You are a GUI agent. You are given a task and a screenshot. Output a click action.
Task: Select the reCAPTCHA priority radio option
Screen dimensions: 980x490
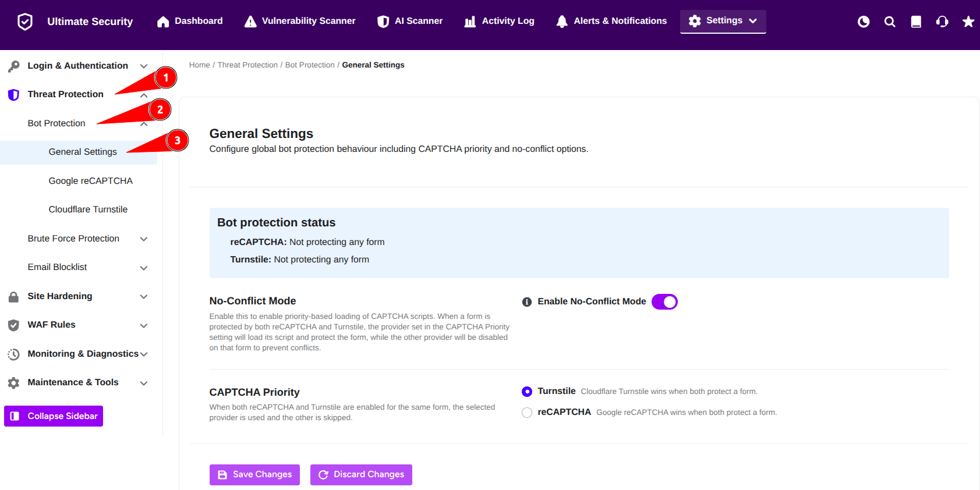[x=527, y=413]
